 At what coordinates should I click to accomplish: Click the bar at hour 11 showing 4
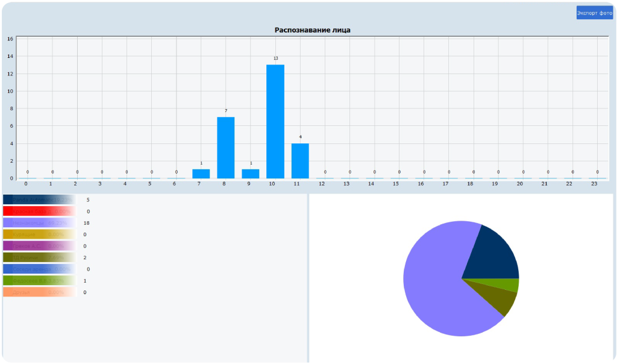(x=300, y=161)
